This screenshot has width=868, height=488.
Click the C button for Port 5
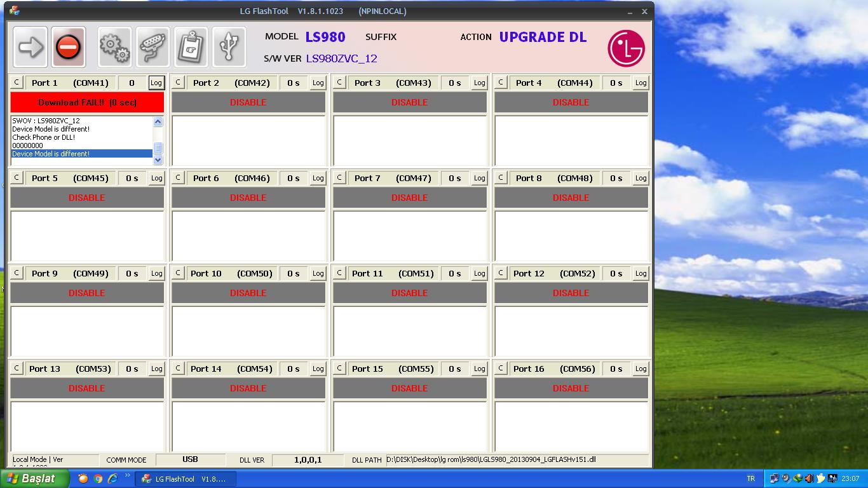(x=17, y=178)
